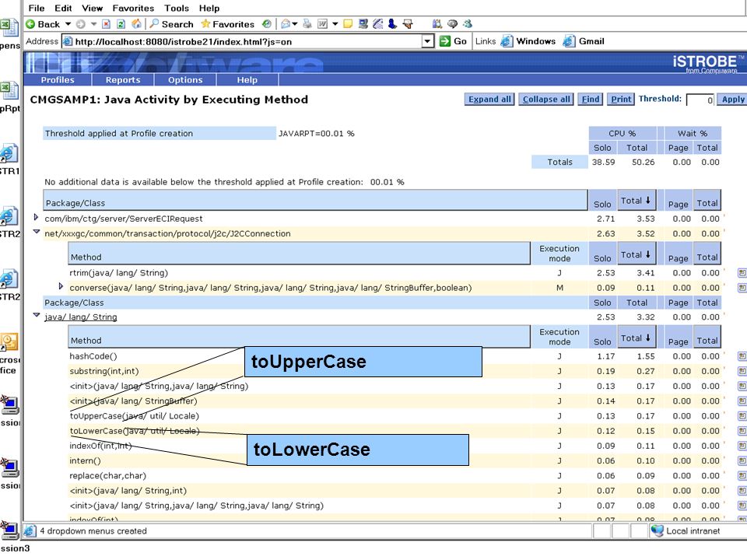Click detail icon for toUpperCase row

(x=742, y=415)
